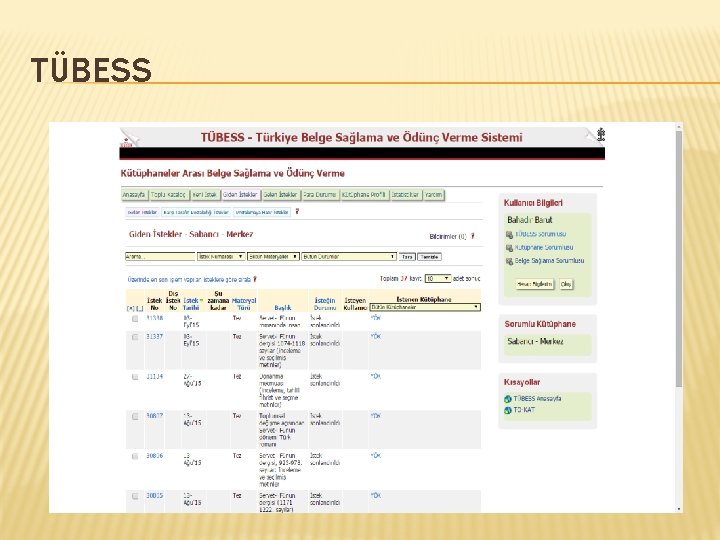Screen dimensions: 720x540
Task: Click the TÜBESS logo icon in header
Action: point(126,144)
